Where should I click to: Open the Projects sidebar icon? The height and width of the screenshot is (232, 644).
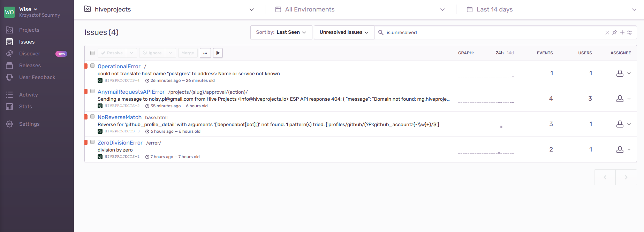9,30
